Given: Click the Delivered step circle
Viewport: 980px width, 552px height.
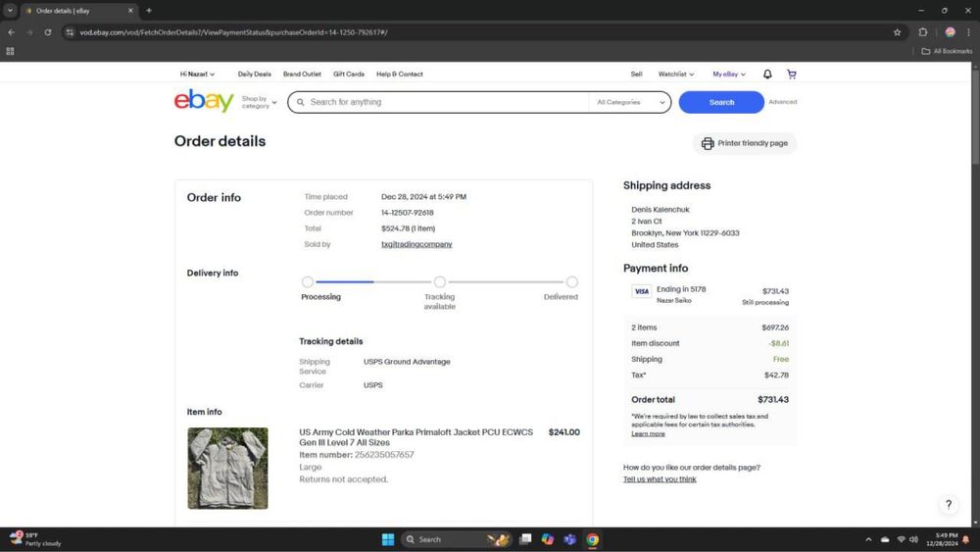Looking at the screenshot, I should click(572, 282).
